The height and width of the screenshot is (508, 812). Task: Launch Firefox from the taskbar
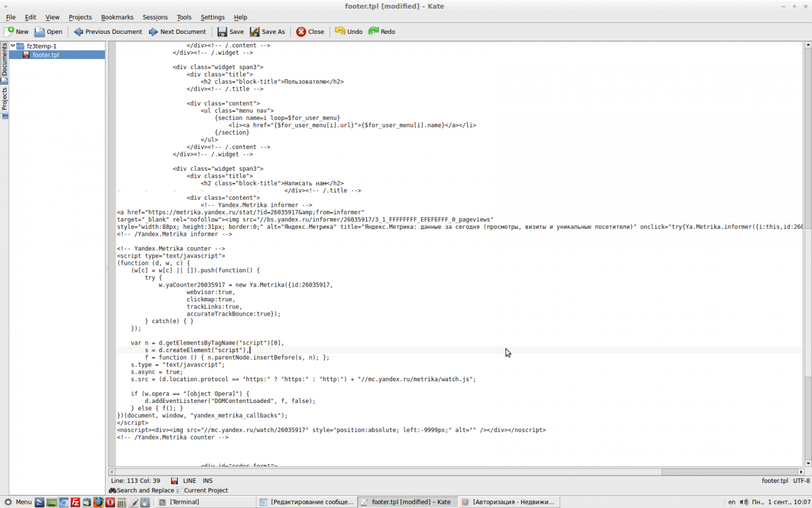[x=98, y=502]
